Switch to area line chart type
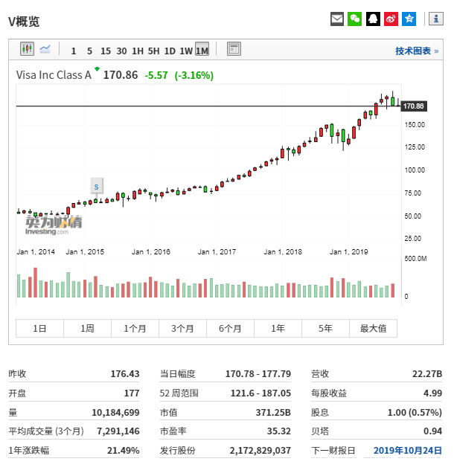454x476 pixels. pyautogui.click(x=45, y=48)
